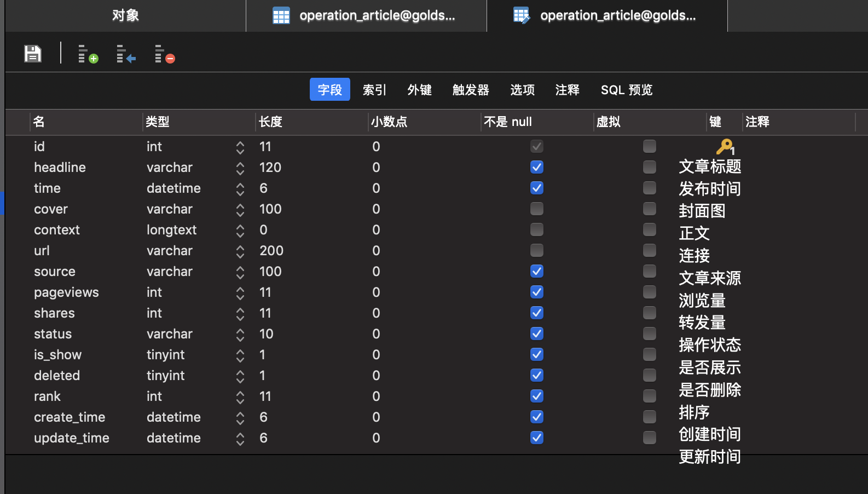
Task: Enable virtual checkbox for rank row
Action: click(x=650, y=396)
